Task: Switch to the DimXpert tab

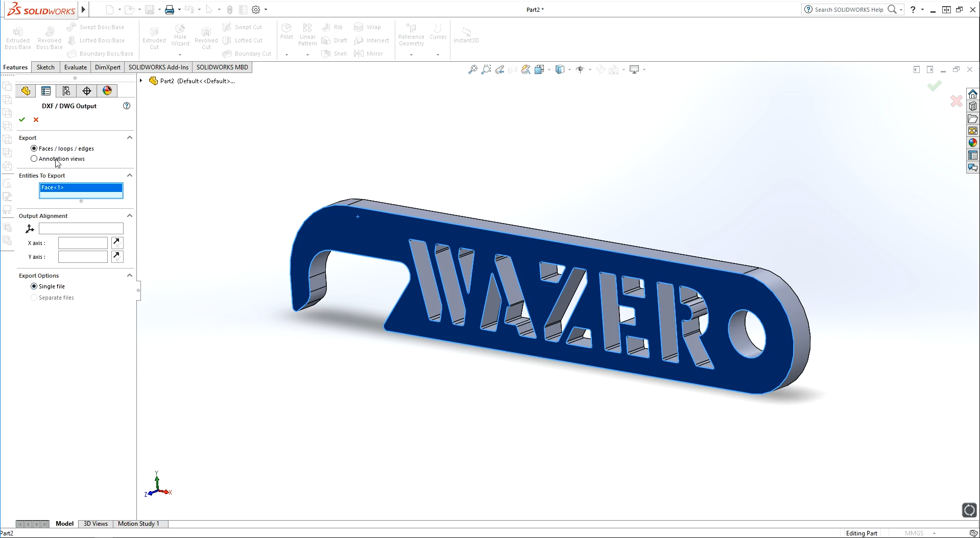Action: coord(108,67)
